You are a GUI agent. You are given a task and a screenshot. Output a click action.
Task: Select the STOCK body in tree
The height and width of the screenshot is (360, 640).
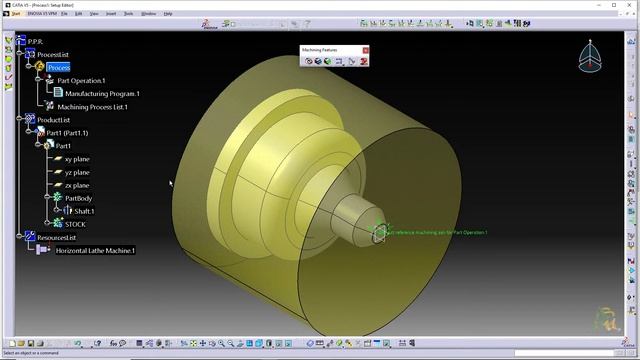76,224
